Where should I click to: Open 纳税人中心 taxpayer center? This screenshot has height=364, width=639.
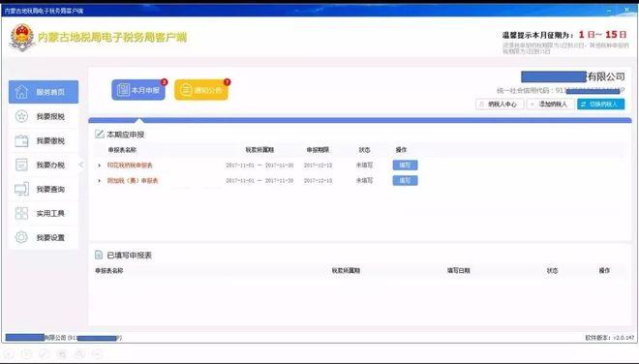(x=500, y=105)
